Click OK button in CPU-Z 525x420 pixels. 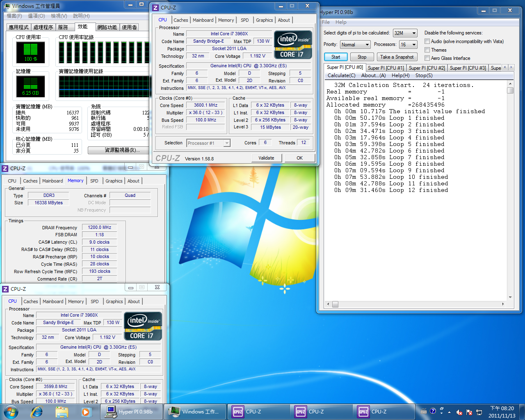point(300,157)
